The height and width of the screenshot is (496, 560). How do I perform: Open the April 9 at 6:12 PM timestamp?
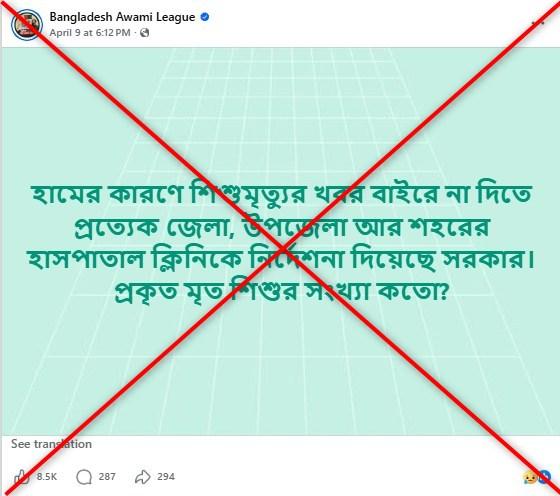click(90, 33)
